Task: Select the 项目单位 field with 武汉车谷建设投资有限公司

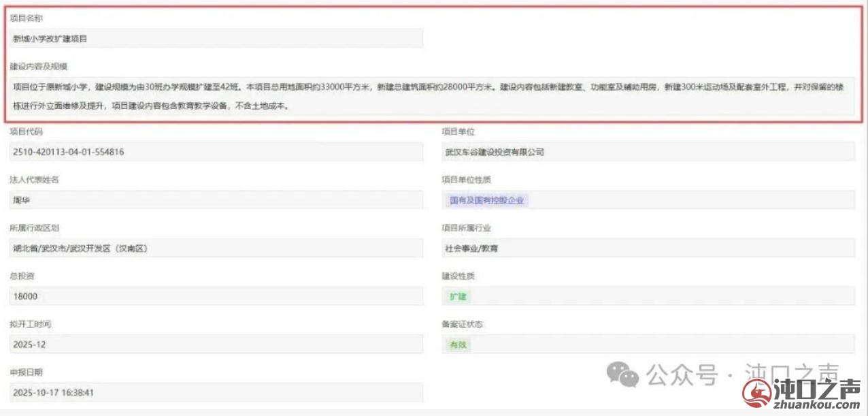Action: tap(648, 152)
